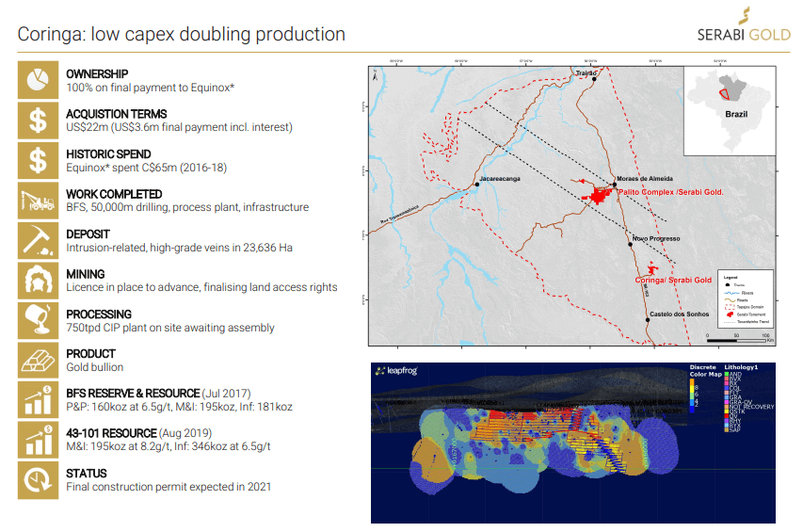The image size is (803, 532).
Task: Select the PROCESSING heading
Action: tap(98, 314)
